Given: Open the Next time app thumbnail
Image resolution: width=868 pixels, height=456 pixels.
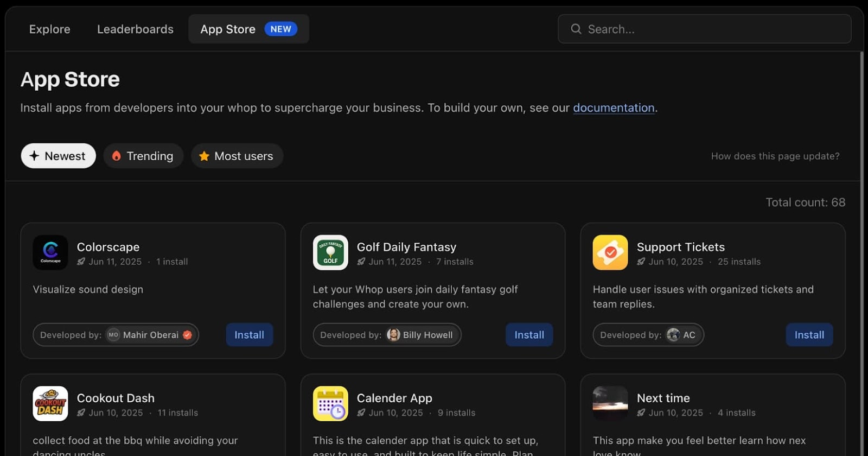Looking at the screenshot, I should (610, 403).
